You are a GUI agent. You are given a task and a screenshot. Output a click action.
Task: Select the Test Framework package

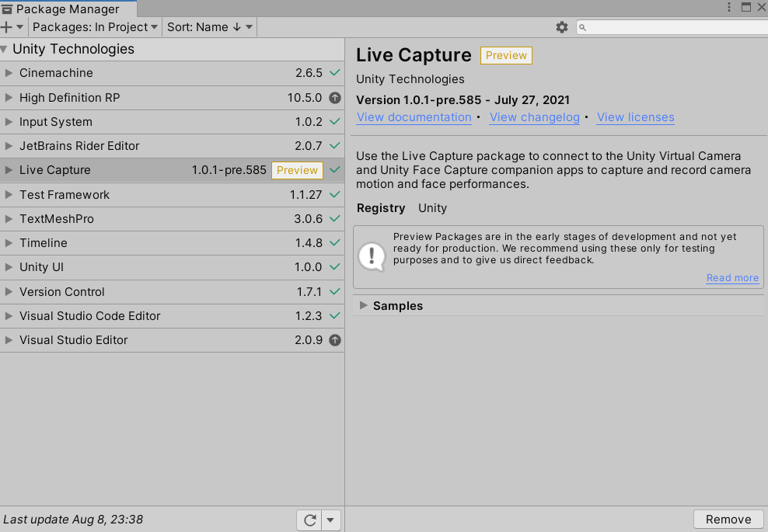172,195
